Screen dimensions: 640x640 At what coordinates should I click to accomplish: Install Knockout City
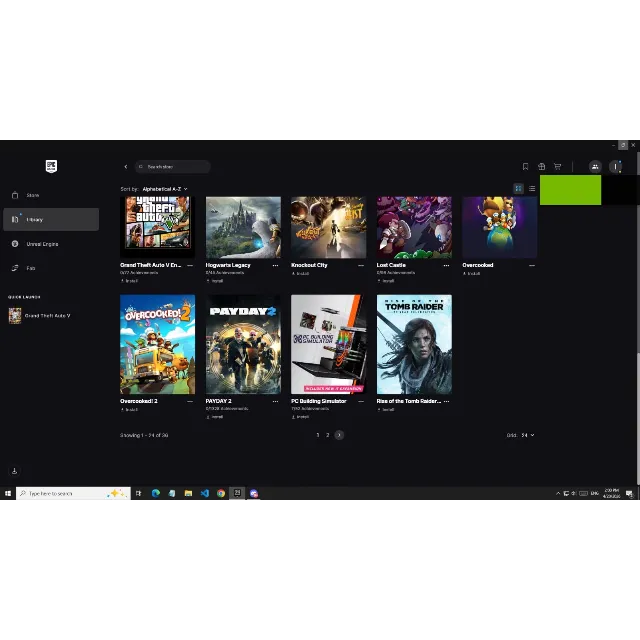click(300, 273)
